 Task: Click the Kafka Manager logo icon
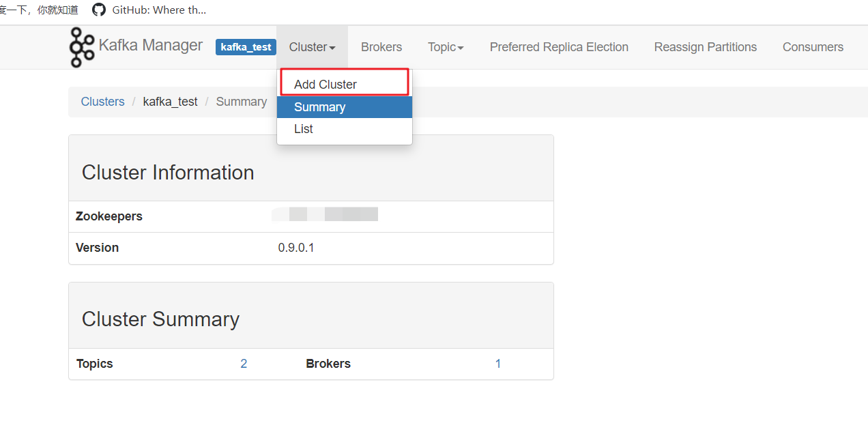tap(81, 47)
